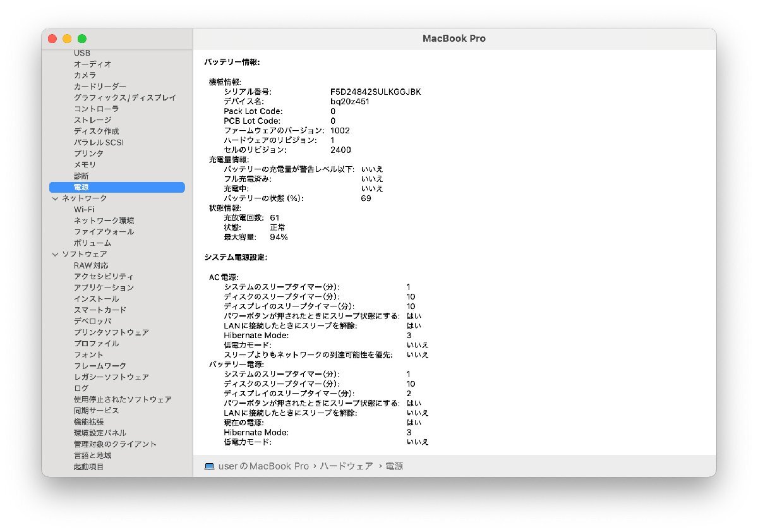Select アクセシビリティ in the sidebar
Image resolution: width=758 pixels, height=532 pixels.
tap(104, 276)
